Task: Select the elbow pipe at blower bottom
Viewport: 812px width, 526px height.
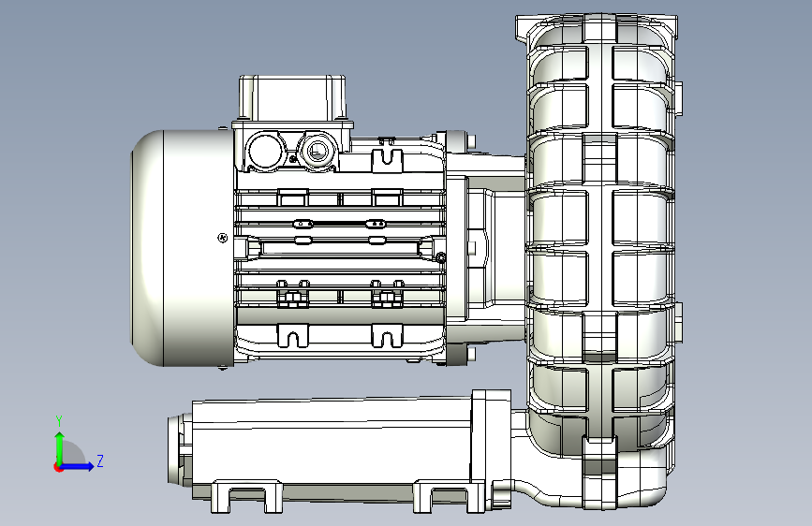Action: tap(590, 474)
